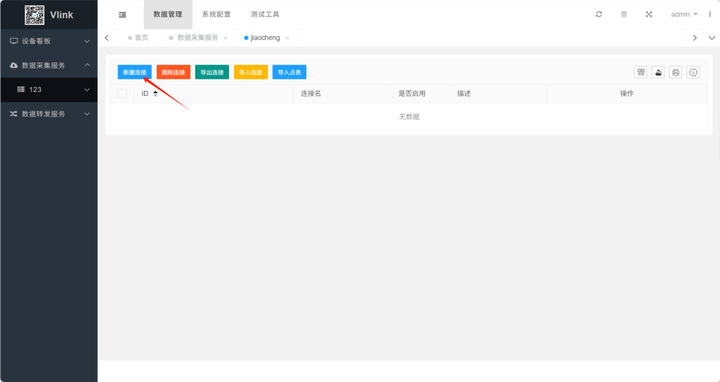Expand 数据转发服务 sidebar menu
The width and height of the screenshot is (720, 382).
pyautogui.click(x=49, y=114)
